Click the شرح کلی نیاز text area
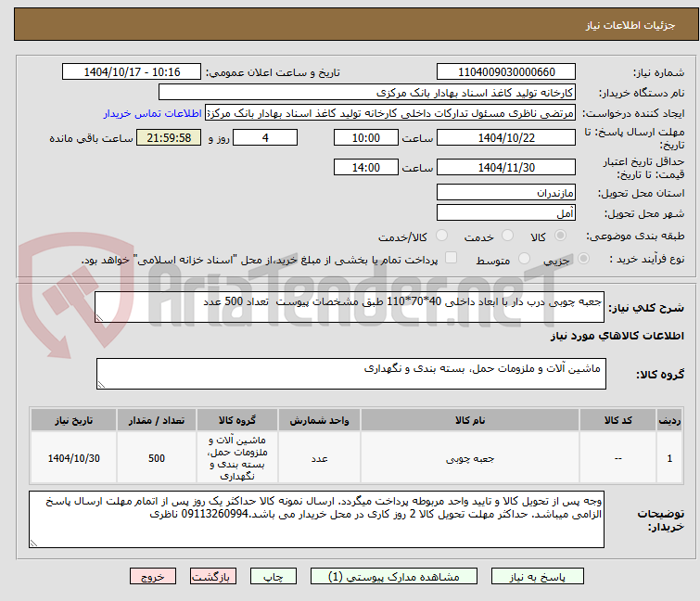The image size is (700, 601). tap(350, 307)
